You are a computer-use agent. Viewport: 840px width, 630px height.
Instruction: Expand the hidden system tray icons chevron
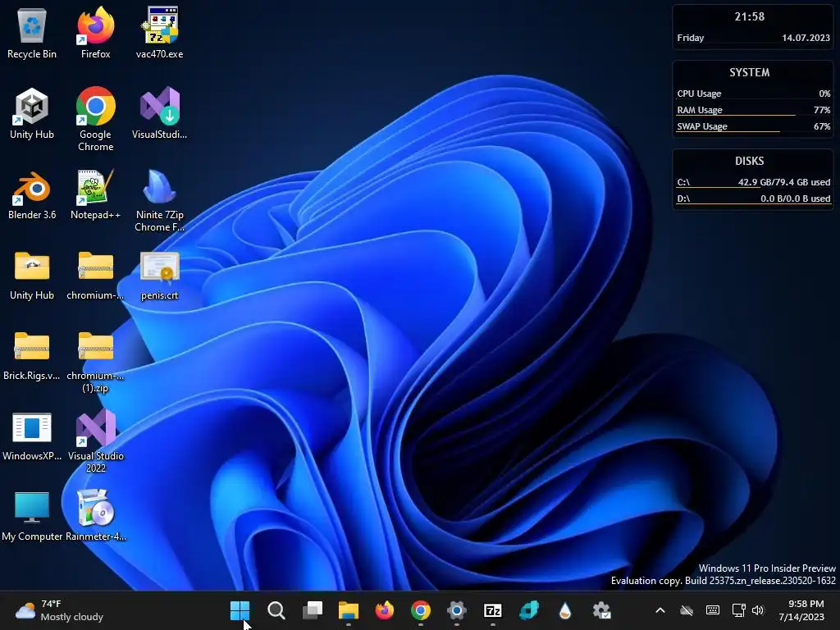[660, 610]
